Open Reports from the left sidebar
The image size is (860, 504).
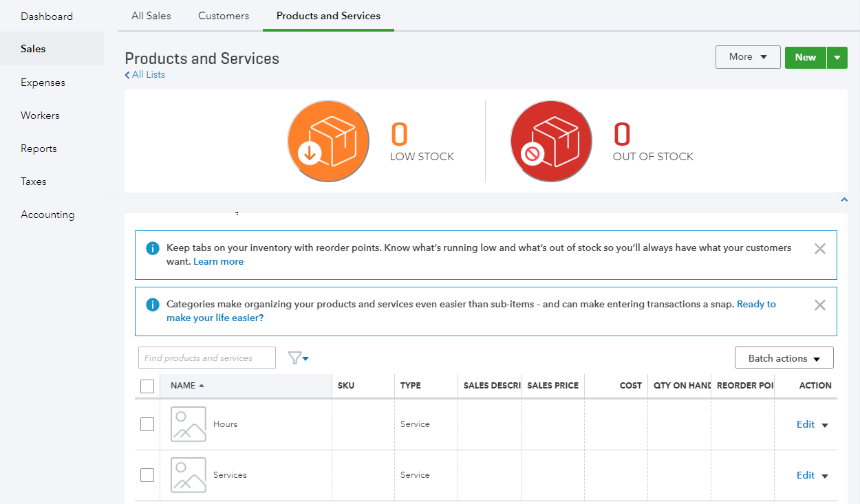point(39,148)
